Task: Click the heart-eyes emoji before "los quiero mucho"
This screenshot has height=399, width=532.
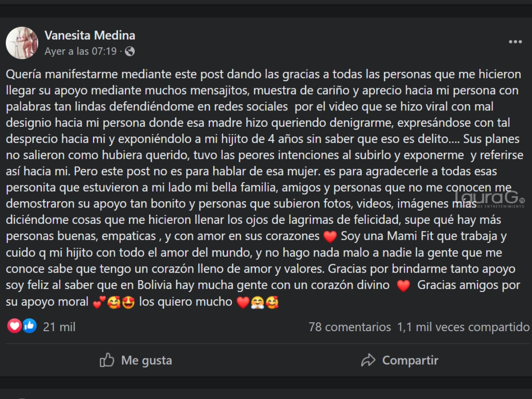Action: 129,302
